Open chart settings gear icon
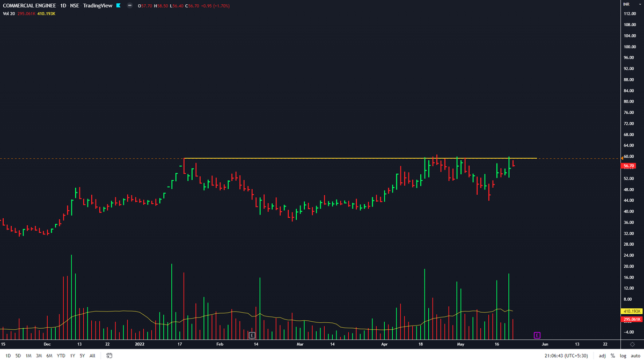The height and width of the screenshot is (362, 644). (633, 344)
